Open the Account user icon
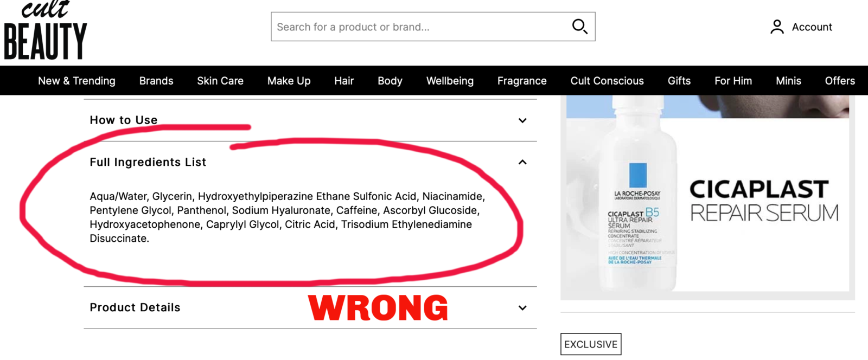Viewport: 868px width, 360px height. (x=777, y=27)
